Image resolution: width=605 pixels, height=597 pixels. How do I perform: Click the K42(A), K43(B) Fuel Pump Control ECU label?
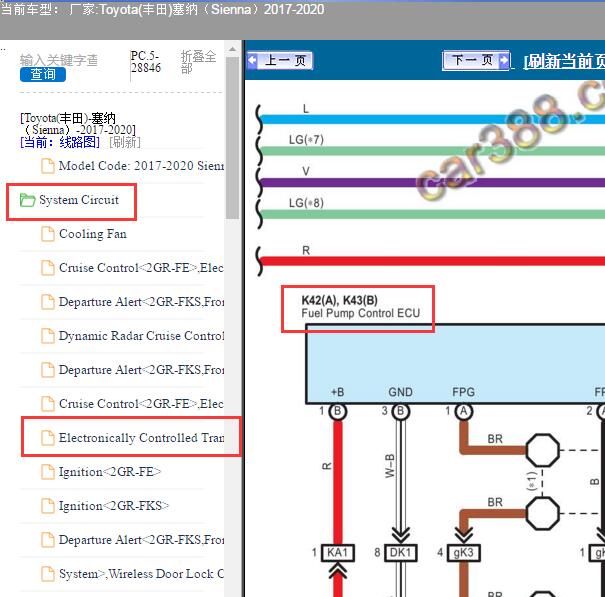point(360,307)
